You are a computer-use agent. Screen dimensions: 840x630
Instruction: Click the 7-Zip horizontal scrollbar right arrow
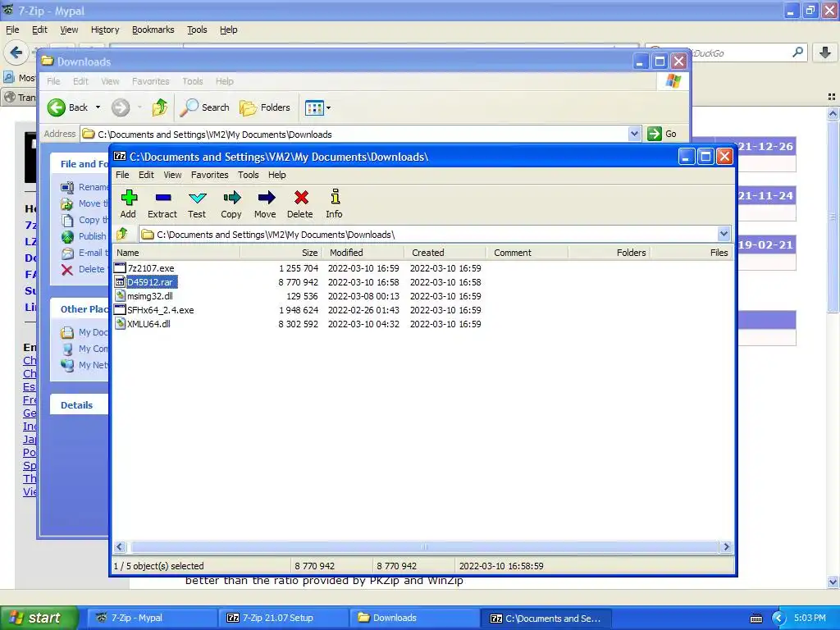726,547
